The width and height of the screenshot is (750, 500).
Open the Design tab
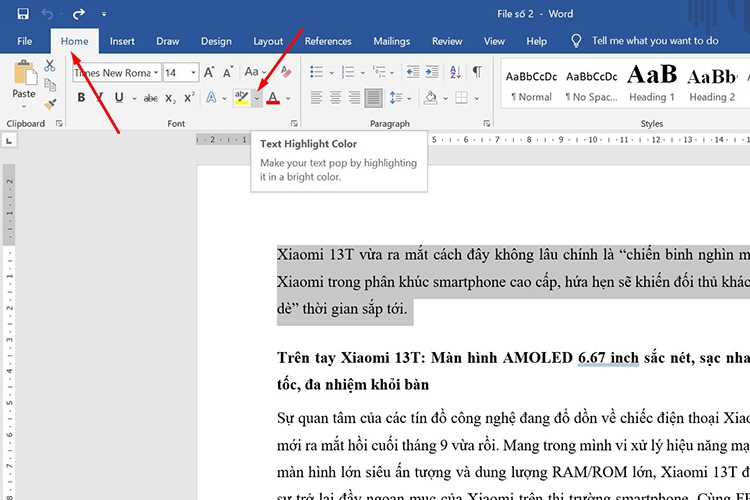(216, 41)
